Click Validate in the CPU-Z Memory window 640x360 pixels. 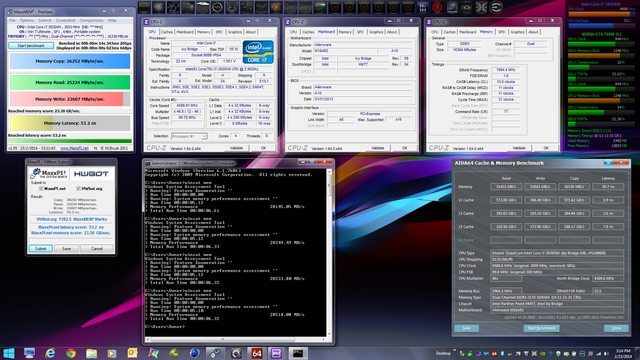click(519, 148)
